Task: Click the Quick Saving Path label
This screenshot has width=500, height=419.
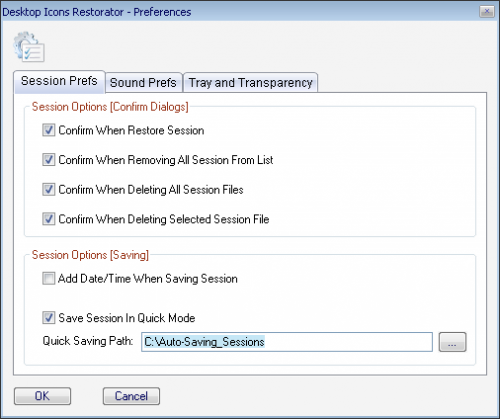Action: (x=88, y=341)
